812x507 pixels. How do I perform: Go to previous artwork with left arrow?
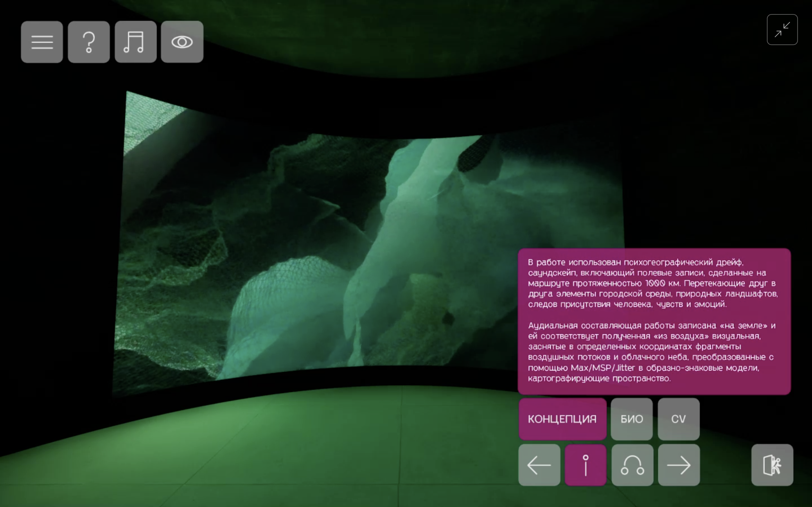(539, 465)
